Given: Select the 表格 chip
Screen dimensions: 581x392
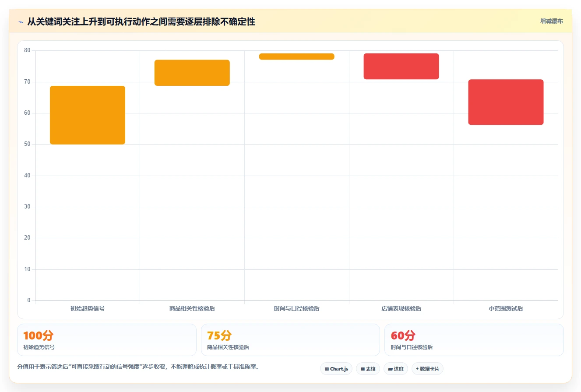Looking at the screenshot, I should click(x=368, y=369).
